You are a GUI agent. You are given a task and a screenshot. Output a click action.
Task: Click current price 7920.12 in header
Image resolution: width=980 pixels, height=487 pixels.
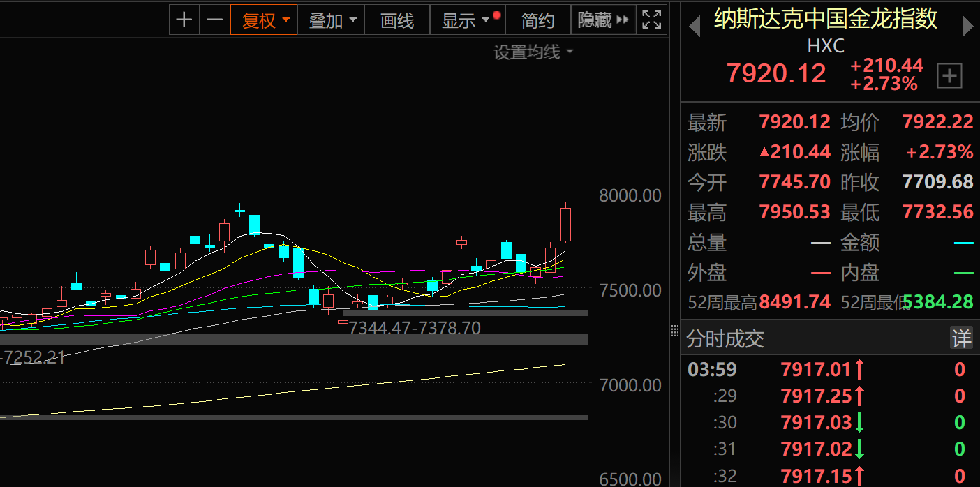[776, 73]
